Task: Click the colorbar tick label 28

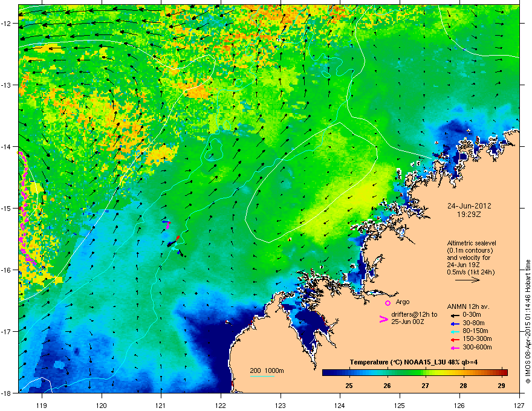Action: 463,386
